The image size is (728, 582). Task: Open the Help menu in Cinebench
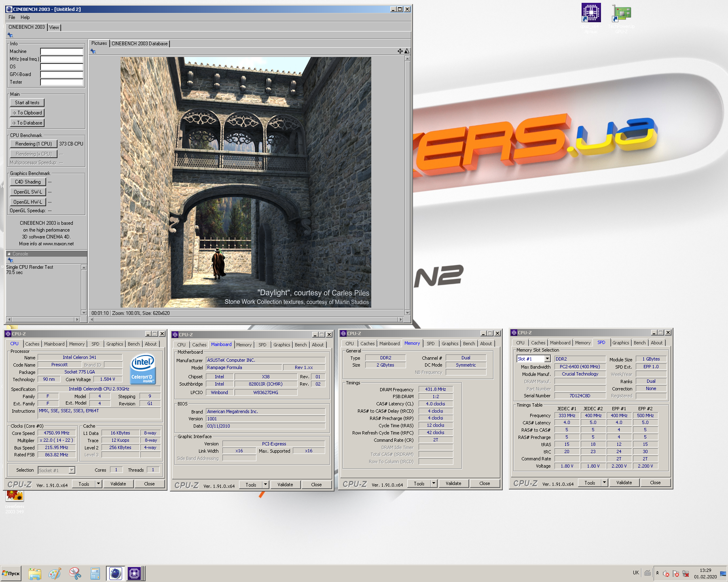coord(25,17)
